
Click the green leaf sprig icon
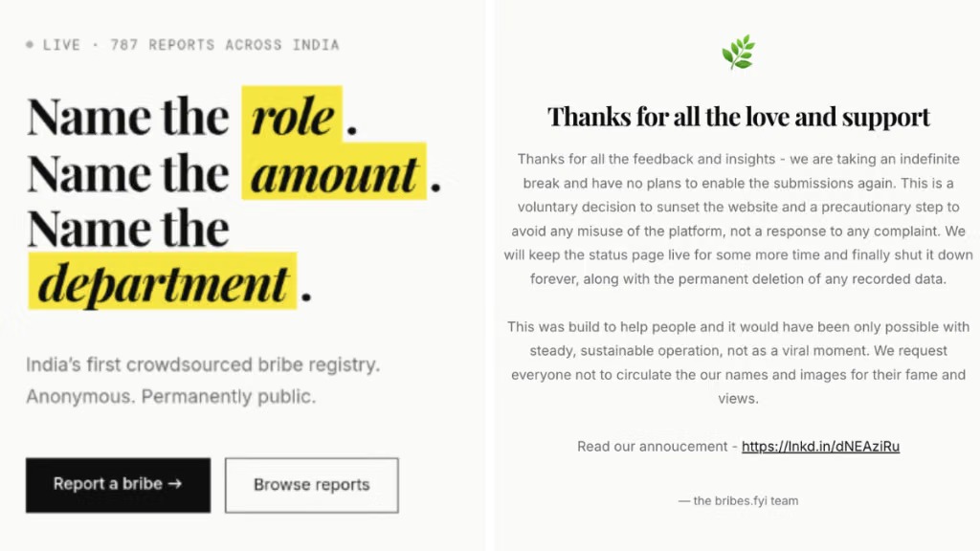[738, 52]
